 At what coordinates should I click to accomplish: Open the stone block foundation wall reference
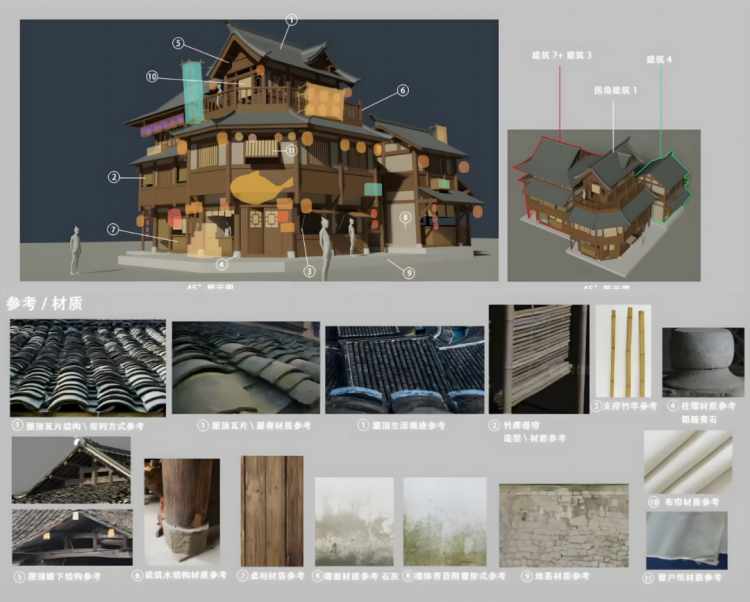pyautogui.click(x=564, y=525)
